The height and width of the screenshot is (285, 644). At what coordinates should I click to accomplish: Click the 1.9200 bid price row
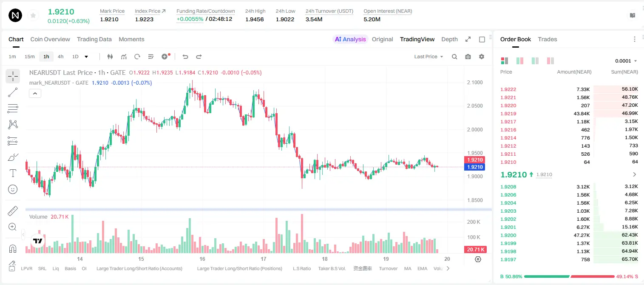[569, 235]
